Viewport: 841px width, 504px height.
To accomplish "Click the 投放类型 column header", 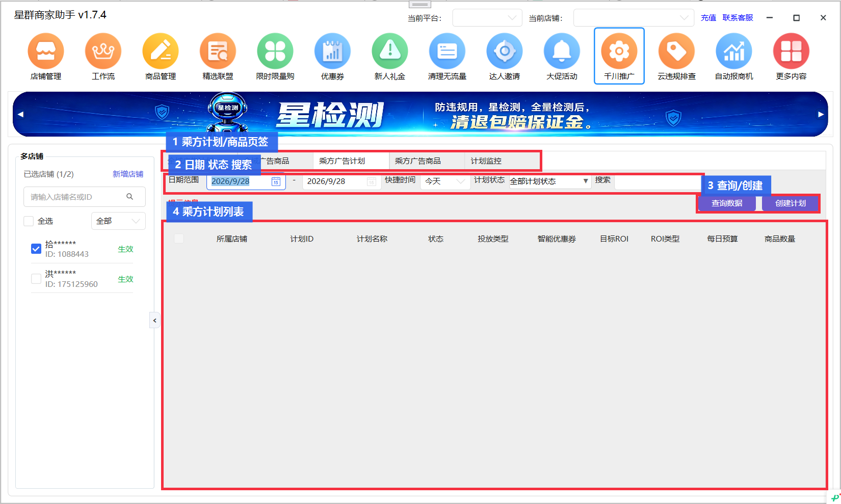I will pos(493,239).
